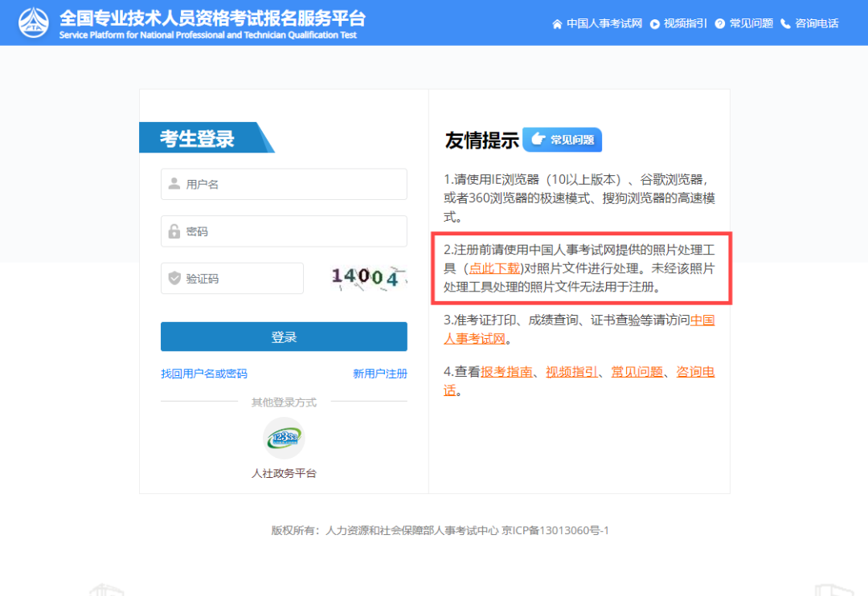This screenshot has width=868, height=596.
Task: Click the thumbs-up icon on the 常见问题 badge
Action: tap(537, 139)
